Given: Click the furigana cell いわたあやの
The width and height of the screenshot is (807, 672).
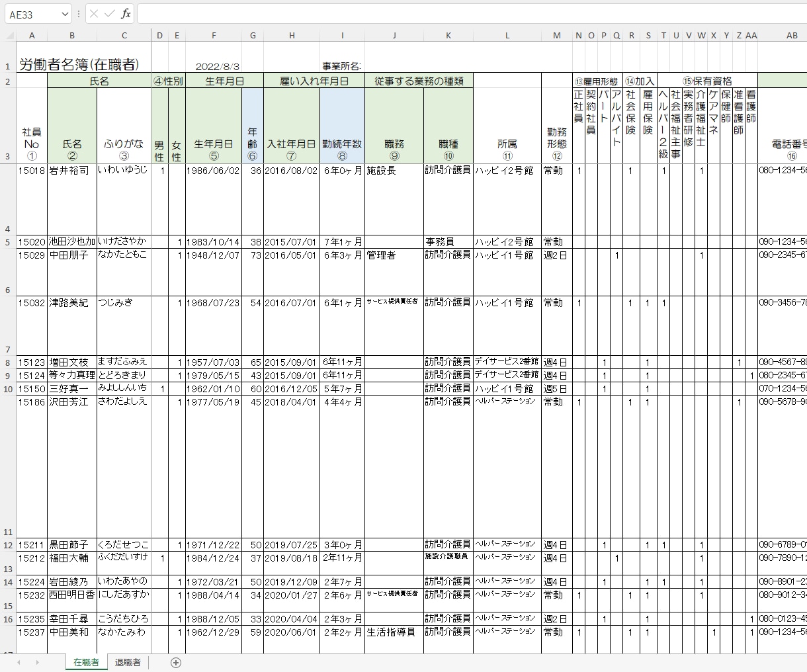Looking at the screenshot, I should point(124,581).
